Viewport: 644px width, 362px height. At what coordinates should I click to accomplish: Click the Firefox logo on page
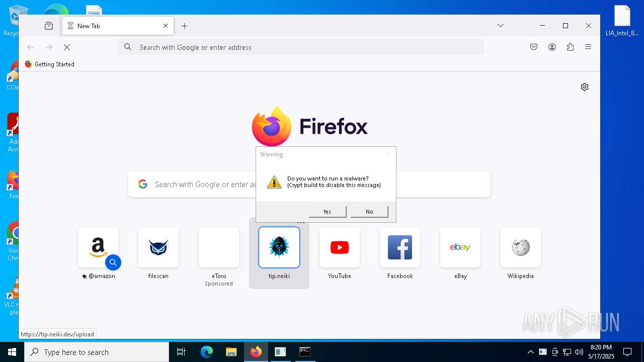click(310, 126)
